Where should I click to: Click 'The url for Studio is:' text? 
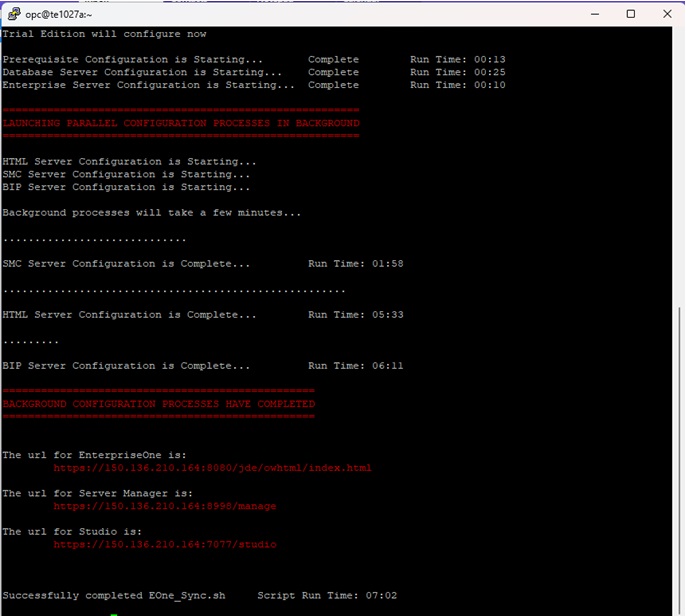coord(72,532)
